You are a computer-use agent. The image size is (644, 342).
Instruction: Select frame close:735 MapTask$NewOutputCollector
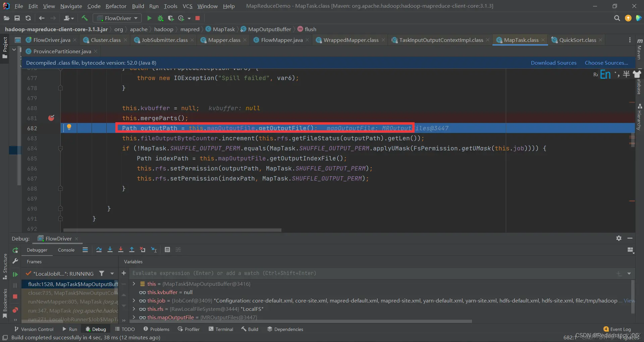click(70, 293)
